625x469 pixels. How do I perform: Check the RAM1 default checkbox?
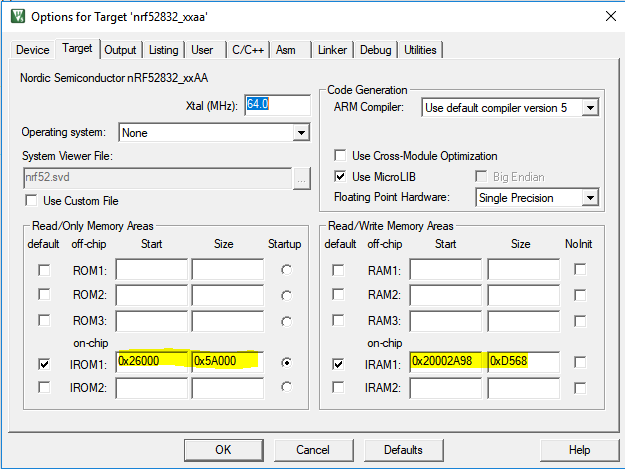tap(338, 270)
